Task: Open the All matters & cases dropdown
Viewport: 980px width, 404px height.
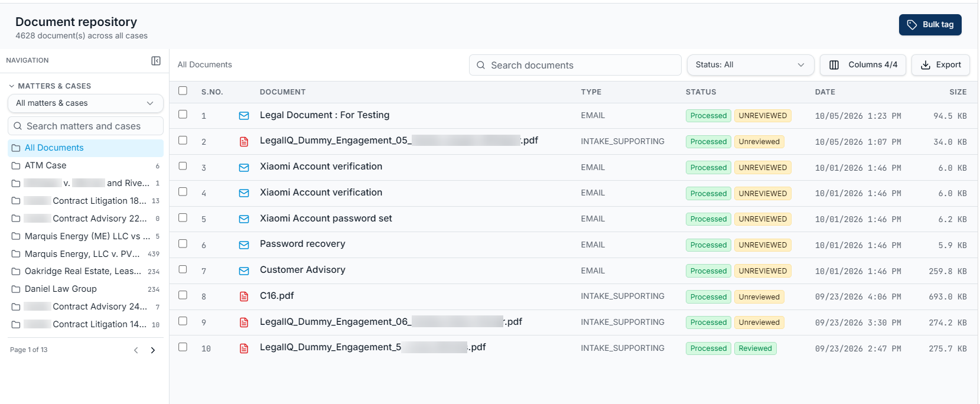Action: (86, 103)
